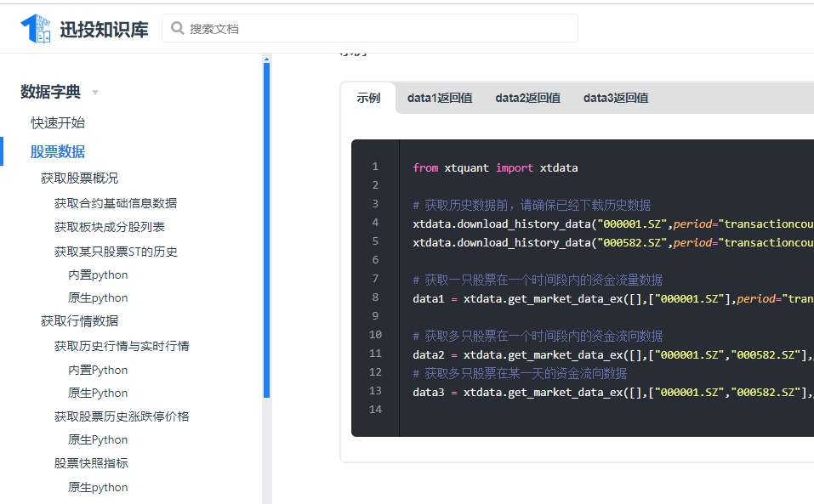814x504 pixels.
Task: Switch to the 示例 tab
Action: (x=368, y=98)
